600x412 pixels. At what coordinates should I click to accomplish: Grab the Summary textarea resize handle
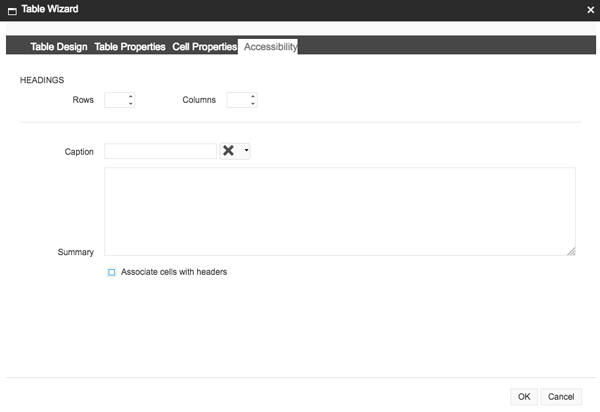pos(571,251)
